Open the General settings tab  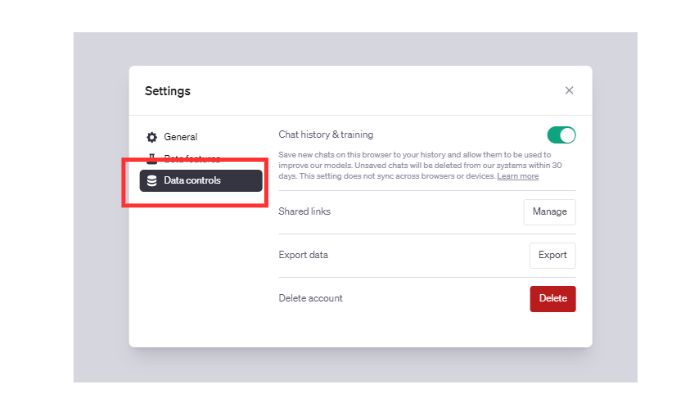(x=180, y=137)
